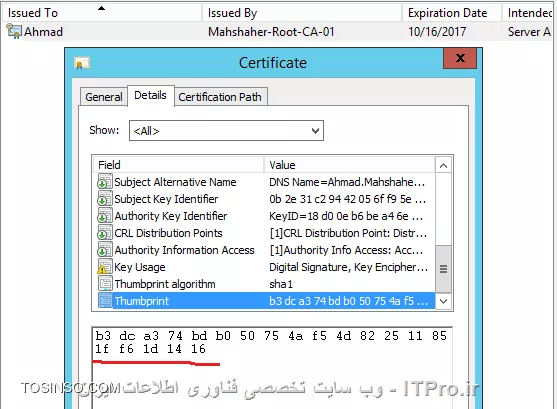Viewport: 557px width, 409px height.
Task: Click the 0b 2e 31 c2 value cell
Action: [347, 199]
